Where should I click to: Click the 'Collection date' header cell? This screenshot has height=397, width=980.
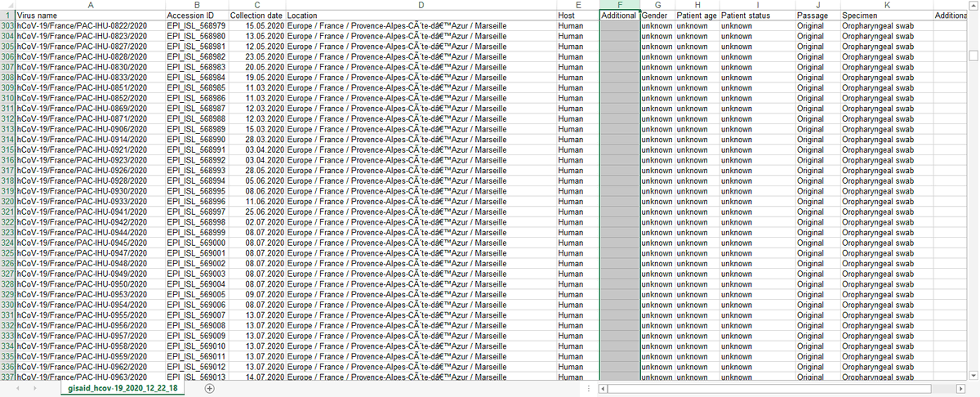click(256, 16)
